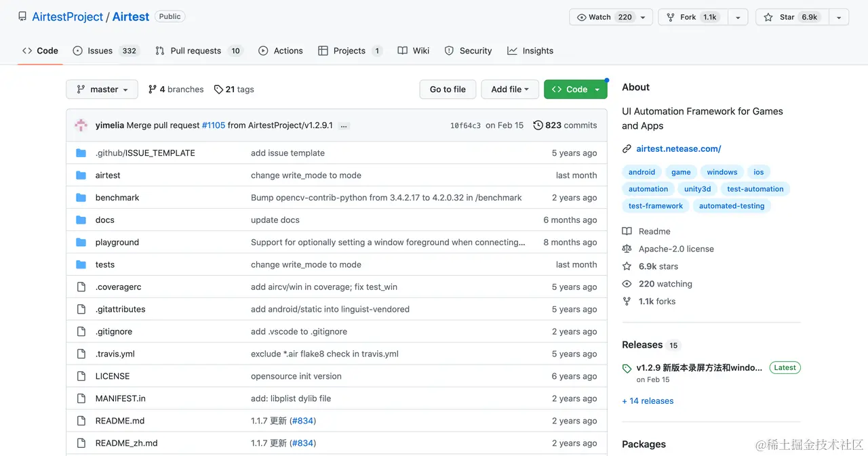Visit airtest.netease.com website link

[679, 149]
